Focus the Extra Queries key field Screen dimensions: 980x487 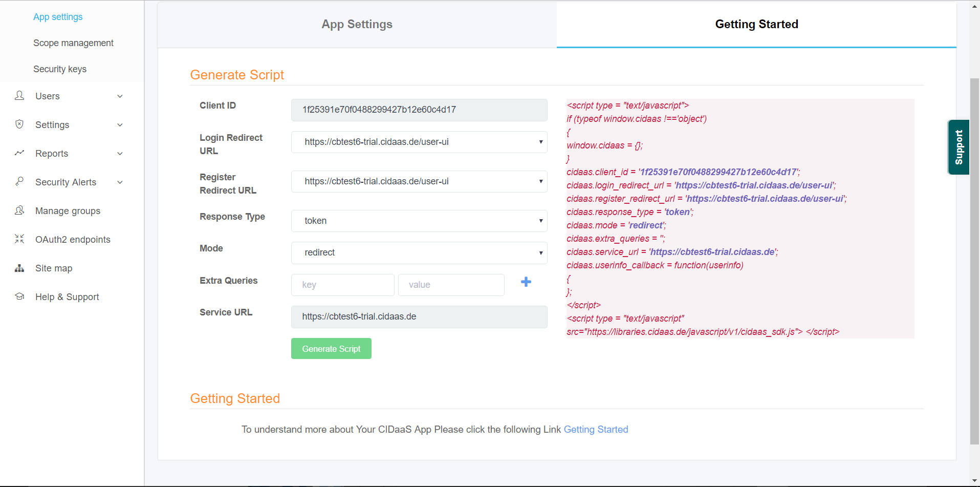343,285
